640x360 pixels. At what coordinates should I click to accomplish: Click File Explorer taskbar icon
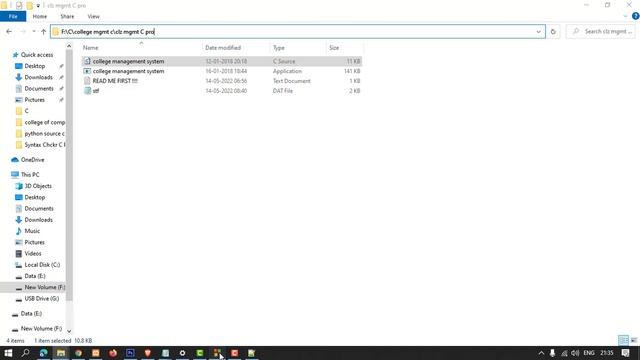point(61,353)
